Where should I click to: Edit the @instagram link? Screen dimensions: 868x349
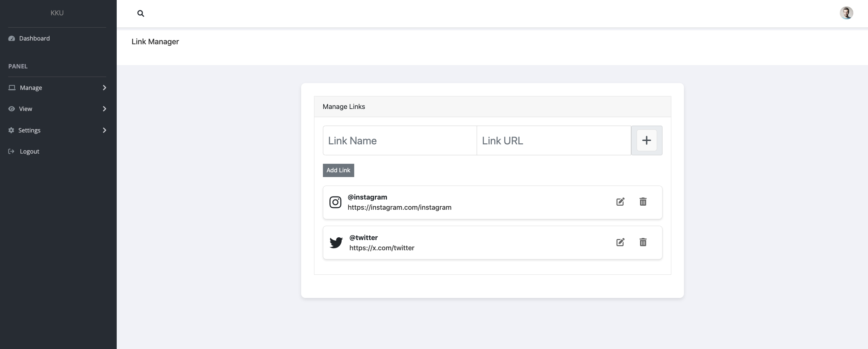pyautogui.click(x=620, y=202)
